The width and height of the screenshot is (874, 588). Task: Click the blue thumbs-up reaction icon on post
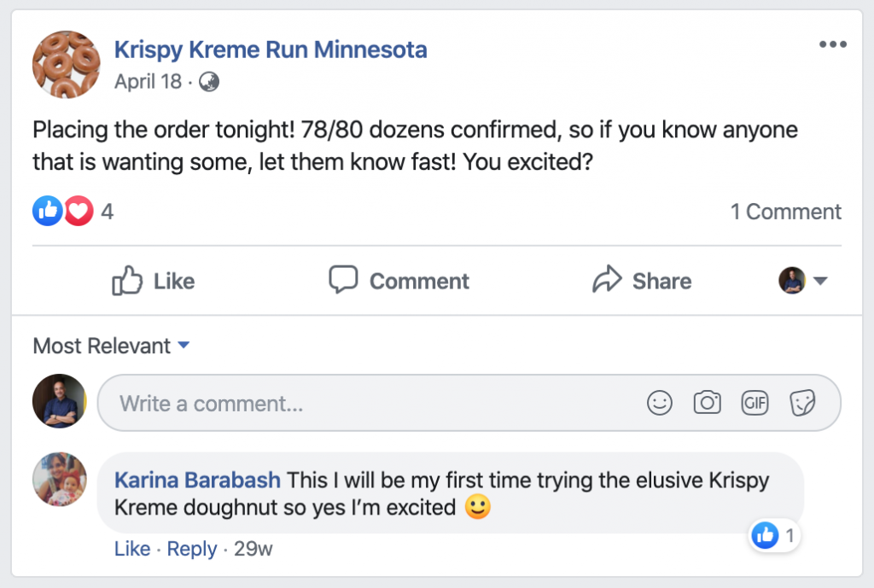48,212
